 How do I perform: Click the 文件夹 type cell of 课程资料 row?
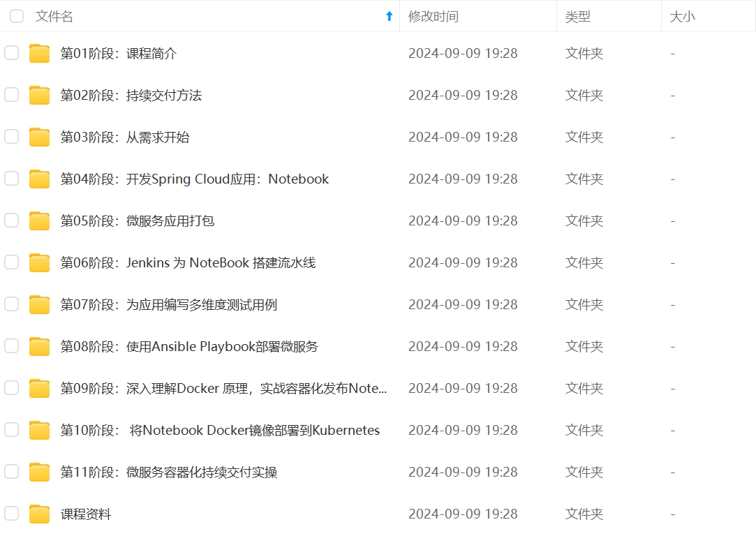pyautogui.click(x=584, y=514)
